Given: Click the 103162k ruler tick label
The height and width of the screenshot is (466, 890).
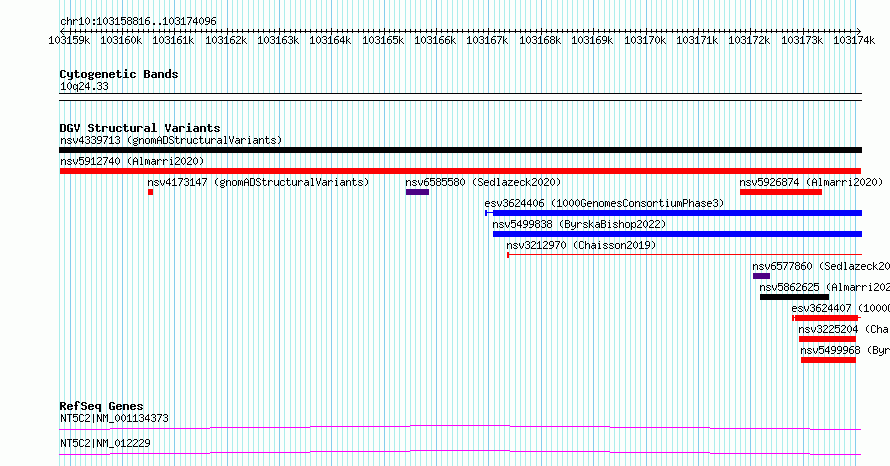Looking at the screenshot, I should [x=226, y=40].
